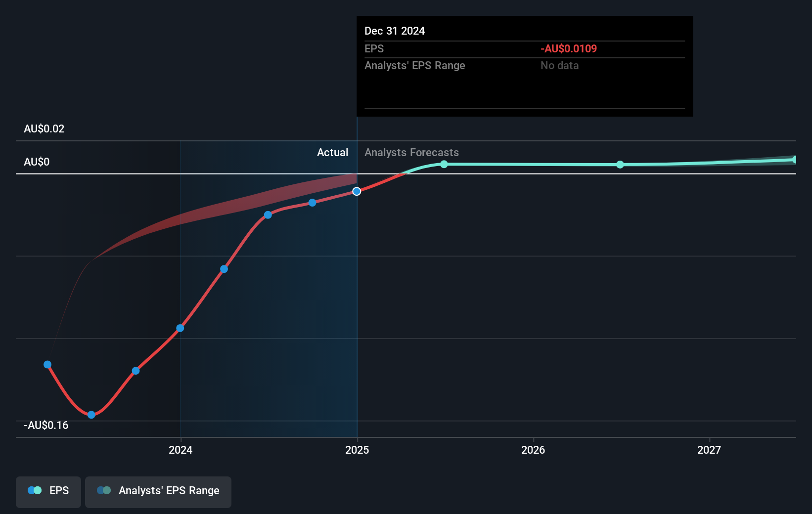Select the Dec 31 2024 EPS data point
Image resolution: width=812 pixels, height=514 pixels.
click(x=357, y=191)
